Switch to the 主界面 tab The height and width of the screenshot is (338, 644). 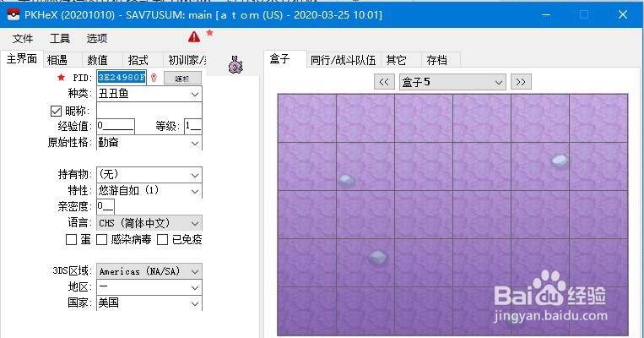tap(22, 59)
